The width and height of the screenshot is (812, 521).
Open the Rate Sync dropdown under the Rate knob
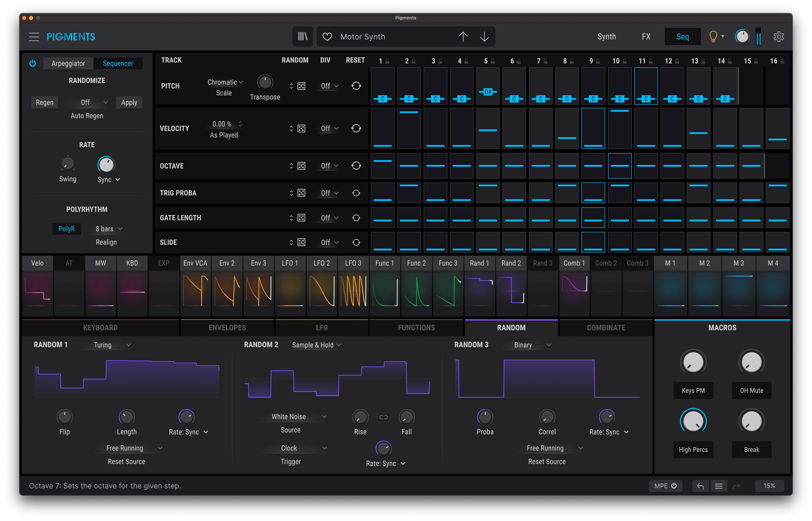pos(109,180)
